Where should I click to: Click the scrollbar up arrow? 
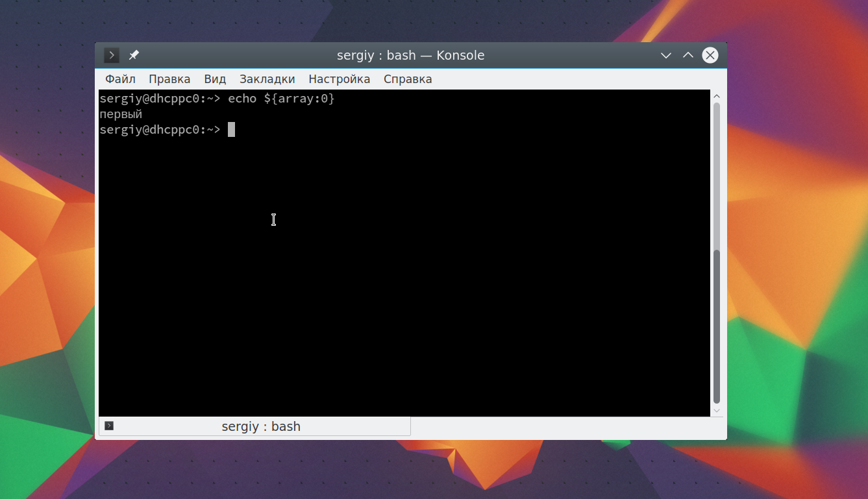pos(717,96)
